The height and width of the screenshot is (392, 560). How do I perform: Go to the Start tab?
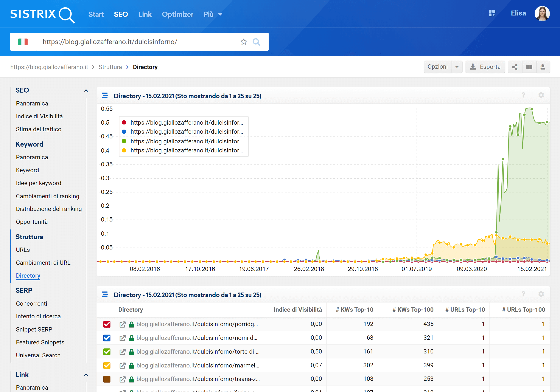(x=96, y=14)
